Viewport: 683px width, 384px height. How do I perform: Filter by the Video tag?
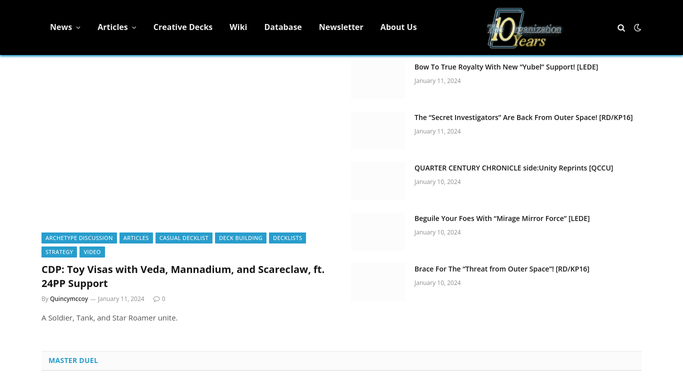click(92, 252)
